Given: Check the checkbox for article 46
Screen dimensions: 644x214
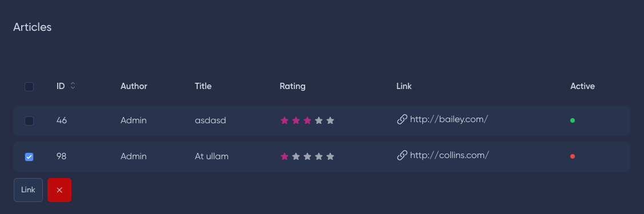Looking at the screenshot, I should pyautogui.click(x=29, y=121).
